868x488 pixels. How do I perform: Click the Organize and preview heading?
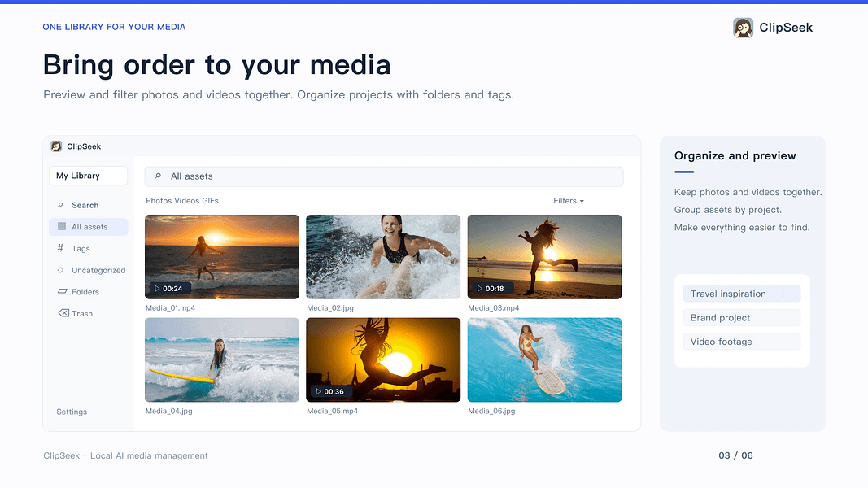[735, 155]
